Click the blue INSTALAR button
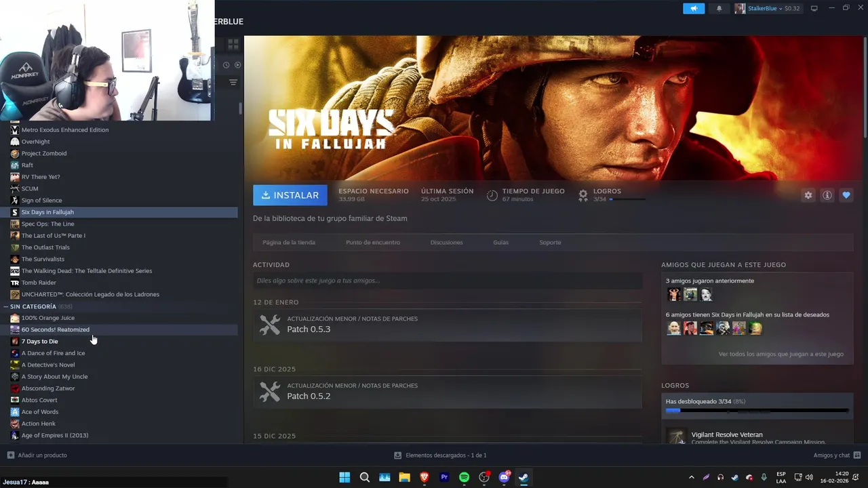Screen dimensions: 868x488 (x=290, y=195)
